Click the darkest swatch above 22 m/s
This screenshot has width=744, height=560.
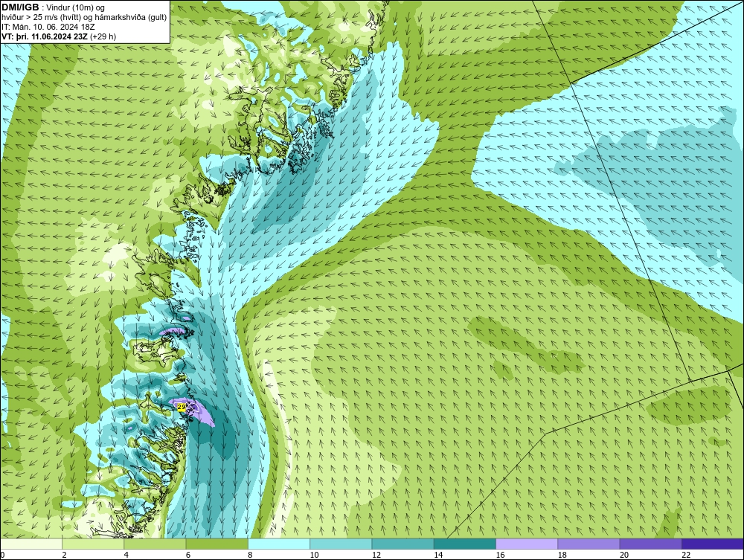coord(713,544)
